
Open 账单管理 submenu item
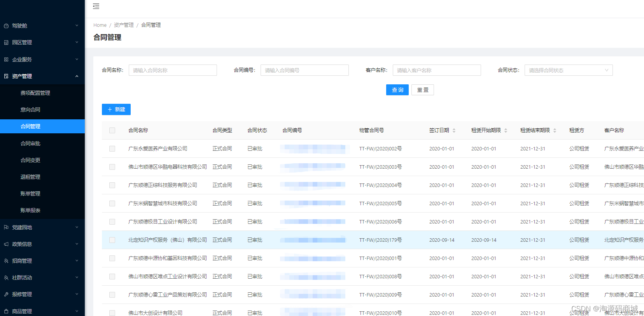(42, 194)
